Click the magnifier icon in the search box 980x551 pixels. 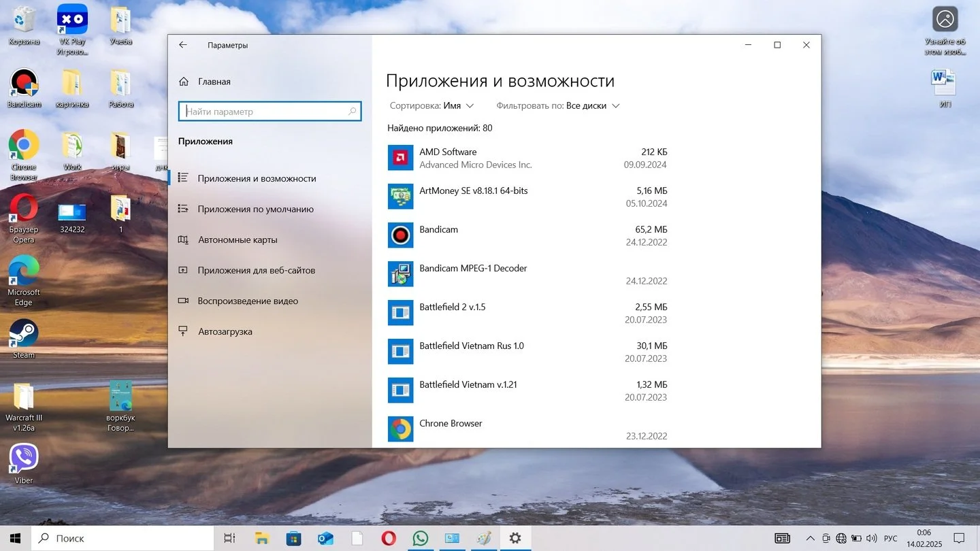click(x=353, y=112)
